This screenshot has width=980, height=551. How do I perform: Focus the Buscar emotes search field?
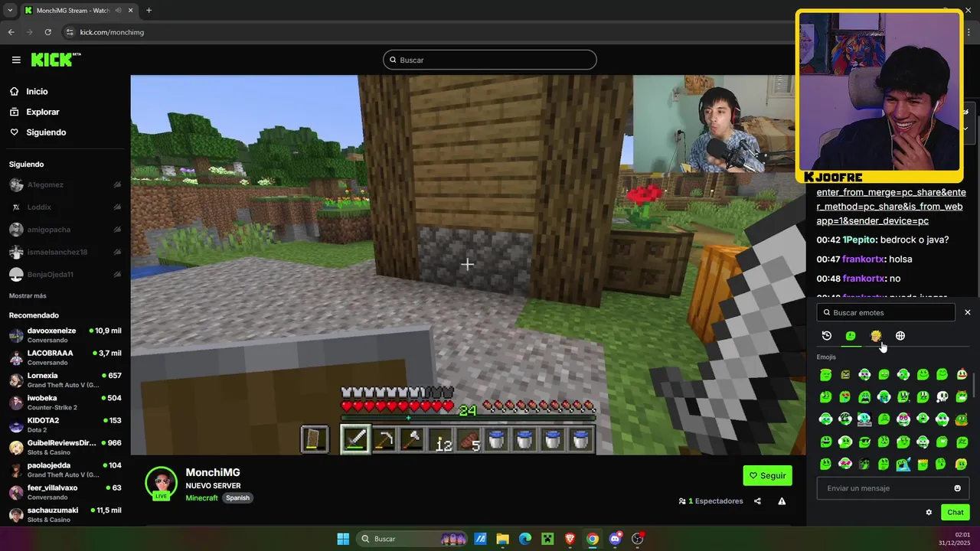(886, 312)
